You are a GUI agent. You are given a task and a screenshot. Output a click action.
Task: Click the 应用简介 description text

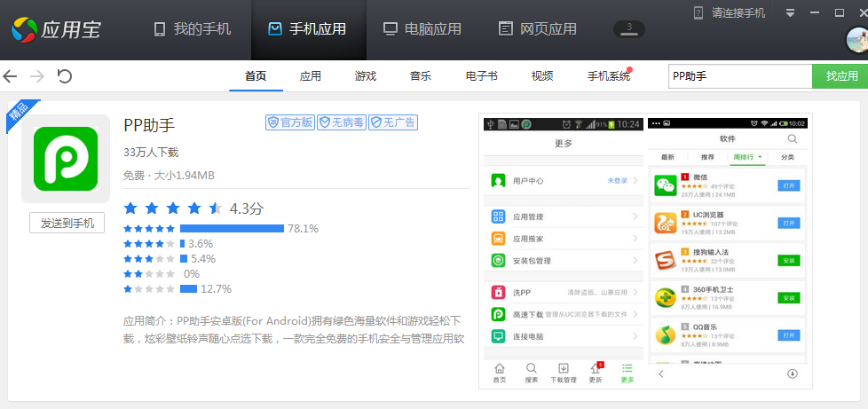pos(294,330)
